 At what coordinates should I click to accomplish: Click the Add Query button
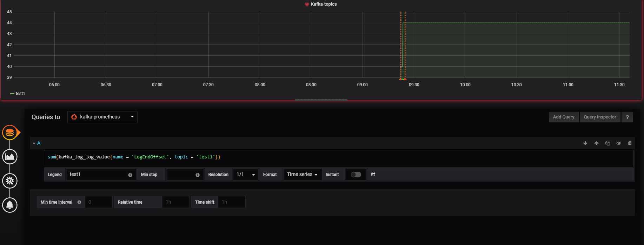[x=564, y=117]
